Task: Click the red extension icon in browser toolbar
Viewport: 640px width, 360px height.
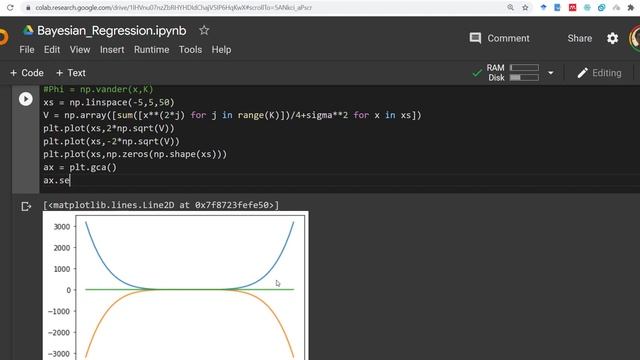Action: pos(572,7)
